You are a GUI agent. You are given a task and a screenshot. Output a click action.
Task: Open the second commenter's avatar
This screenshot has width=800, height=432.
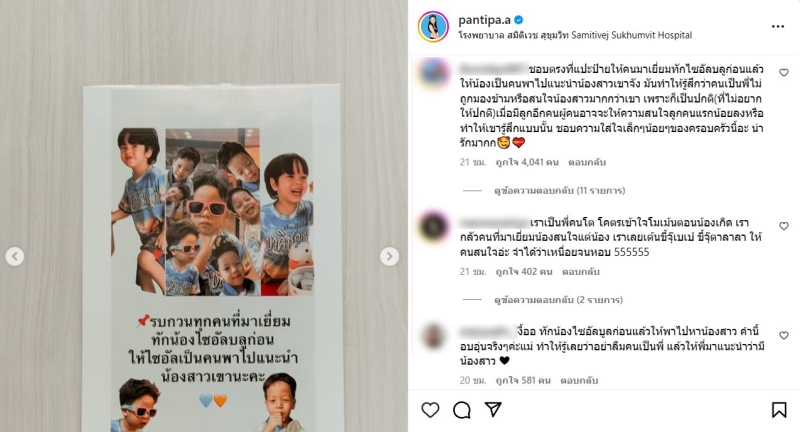click(x=434, y=226)
